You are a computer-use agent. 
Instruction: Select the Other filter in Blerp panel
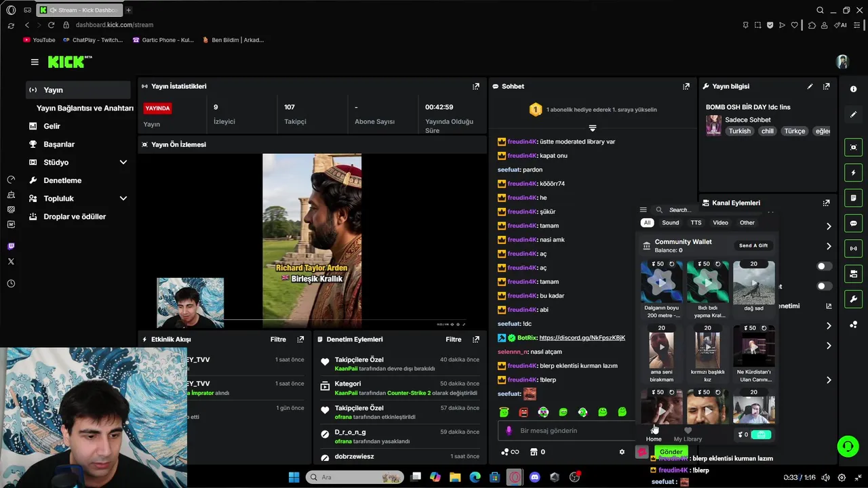click(x=747, y=222)
